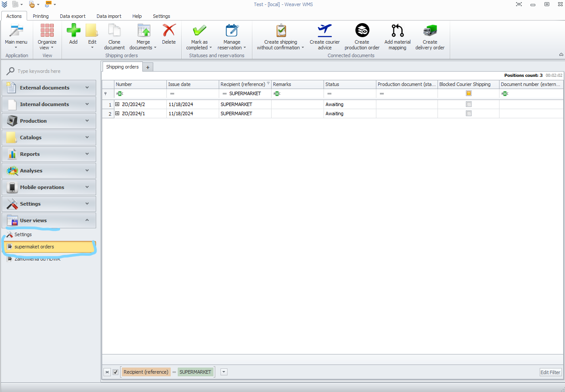The image size is (565, 392).
Task: Click the Create courier advice airplane icon
Action: tap(325, 31)
